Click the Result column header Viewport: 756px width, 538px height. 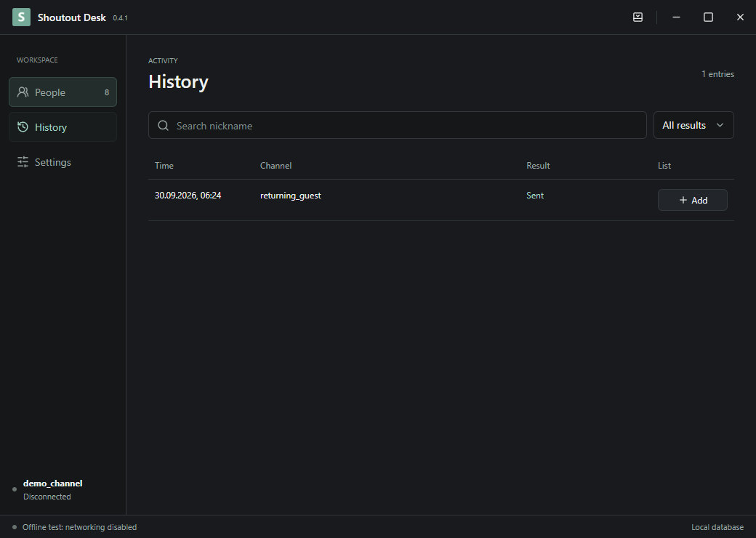click(538, 165)
